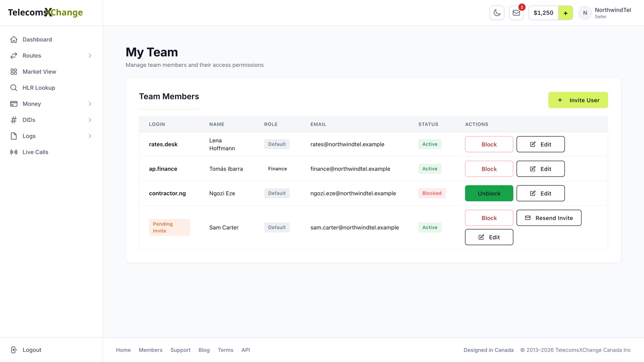Click the Routes arrows icon
644x362 pixels.
point(14,56)
